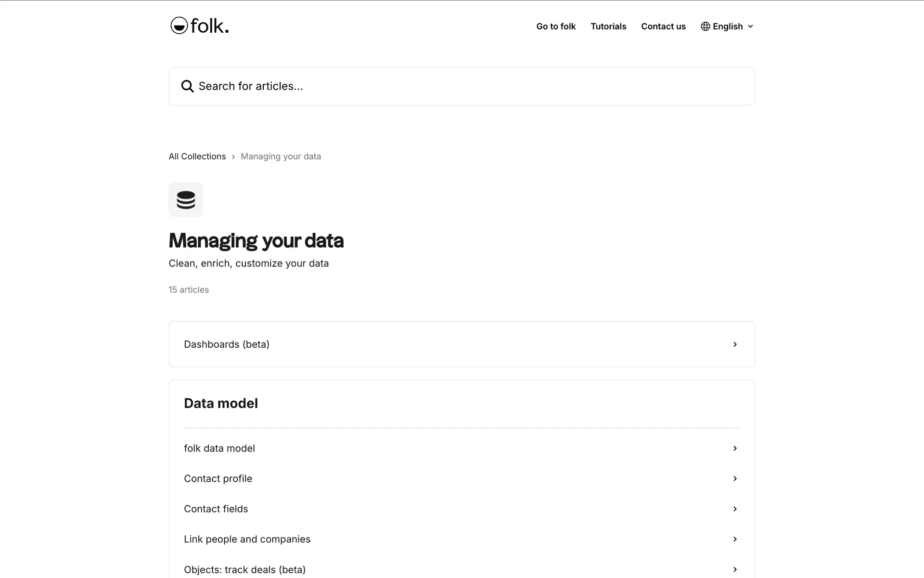Image resolution: width=924 pixels, height=578 pixels.
Task: Click arrow beside Contact profile
Action: point(735,479)
